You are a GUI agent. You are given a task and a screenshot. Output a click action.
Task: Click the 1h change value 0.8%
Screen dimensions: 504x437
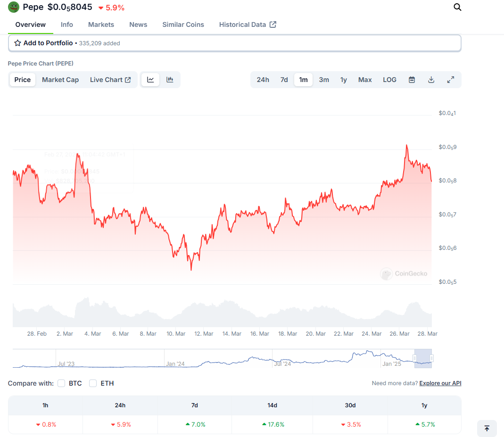(x=46, y=424)
